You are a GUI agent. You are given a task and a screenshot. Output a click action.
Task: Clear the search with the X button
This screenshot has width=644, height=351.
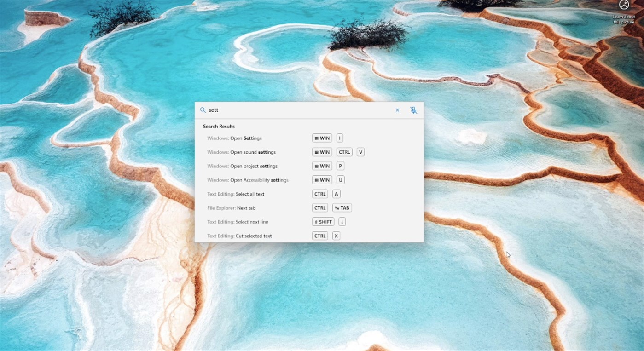tap(397, 110)
